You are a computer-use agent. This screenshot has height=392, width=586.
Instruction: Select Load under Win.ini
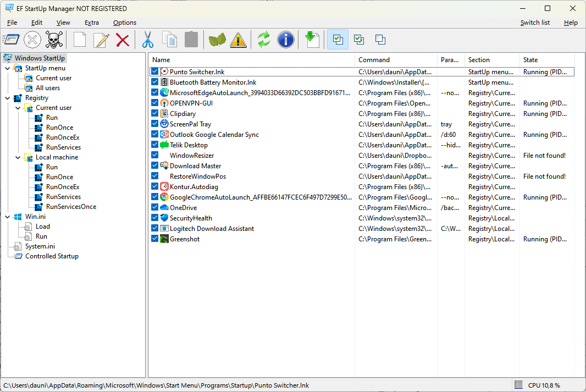43,227
